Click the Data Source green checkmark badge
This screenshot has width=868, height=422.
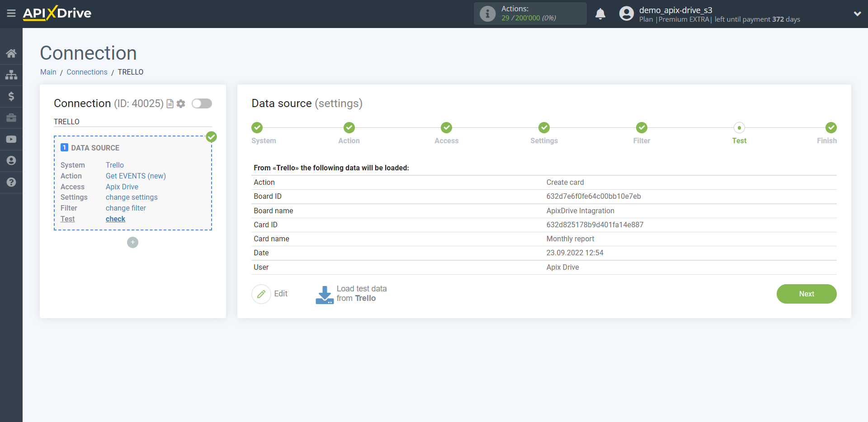pyautogui.click(x=211, y=136)
